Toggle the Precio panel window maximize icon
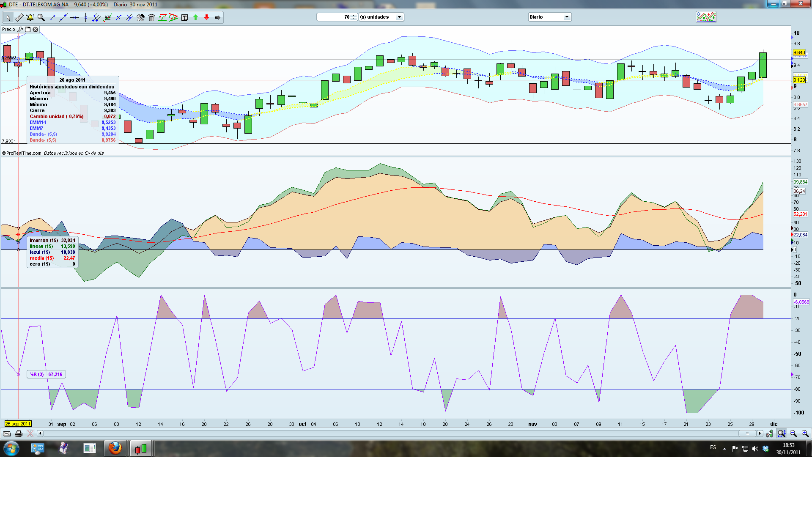 point(27,29)
